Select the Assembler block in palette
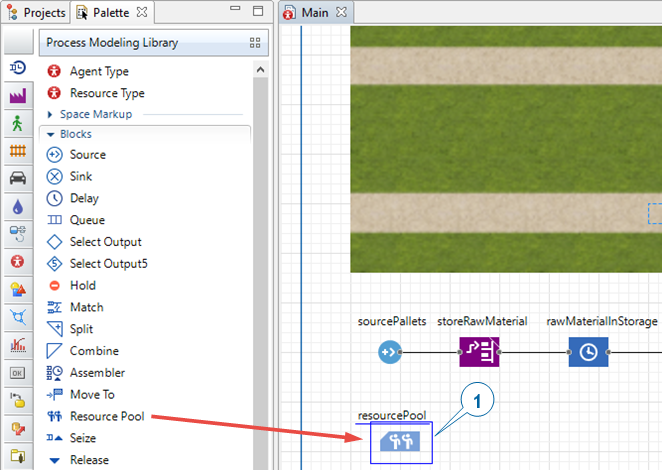Viewport: 662px width, 470px height. (86, 373)
